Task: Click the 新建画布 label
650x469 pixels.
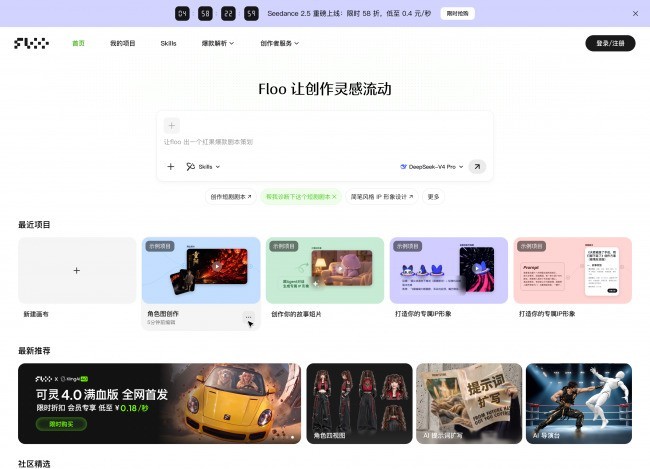Action: pyautogui.click(x=36, y=314)
